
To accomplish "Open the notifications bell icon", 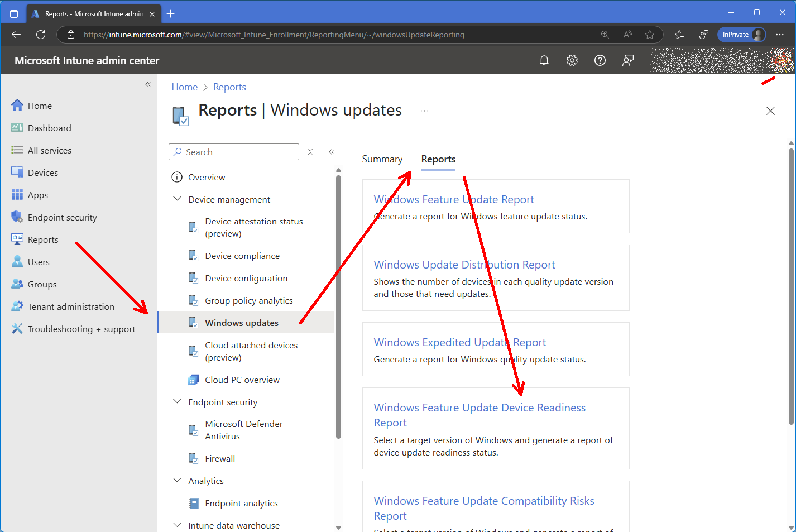I will 544,60.
